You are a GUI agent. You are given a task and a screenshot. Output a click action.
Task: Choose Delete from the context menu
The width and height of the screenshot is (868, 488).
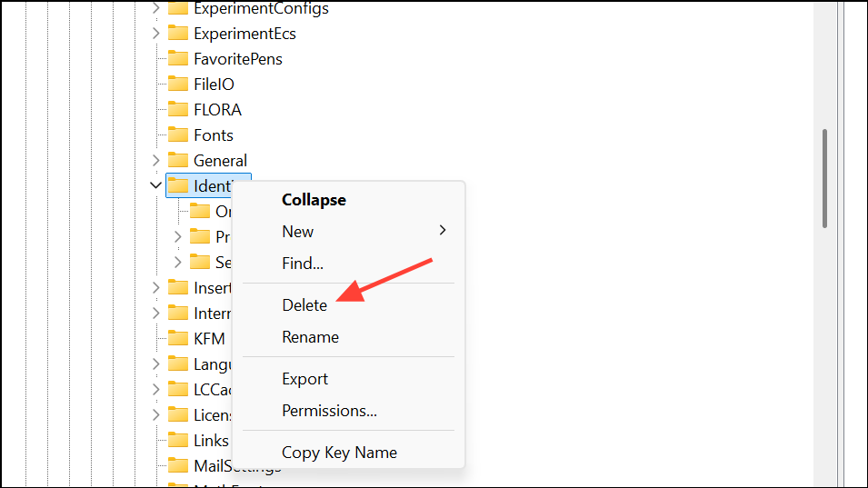[304, 305]
